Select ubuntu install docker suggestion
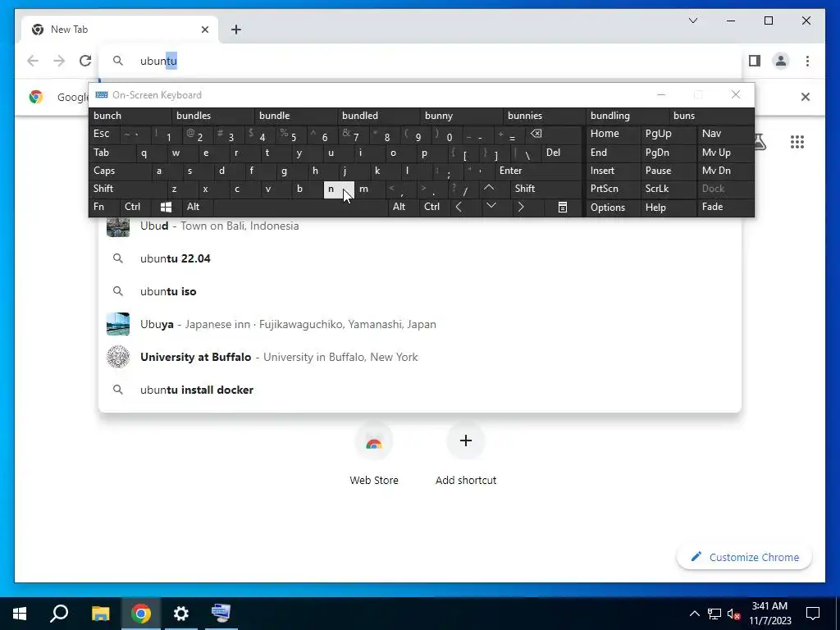The height and width of the screenshot is (630, 840). [x=420, y=390]
